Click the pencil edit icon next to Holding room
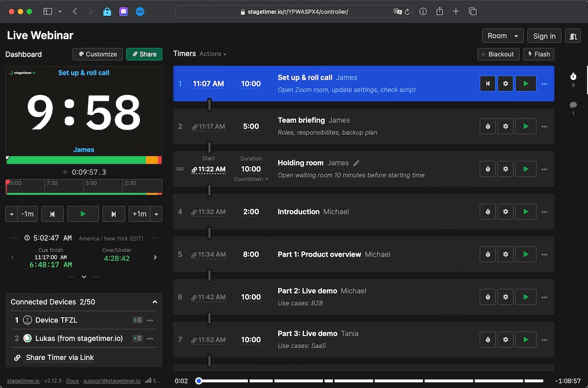 (357, 163)
